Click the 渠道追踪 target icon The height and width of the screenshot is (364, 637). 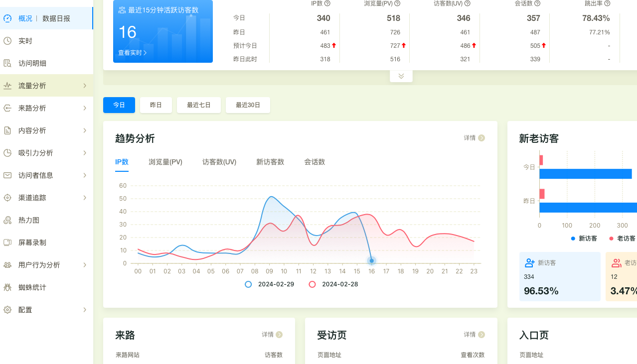coord(7,198)
